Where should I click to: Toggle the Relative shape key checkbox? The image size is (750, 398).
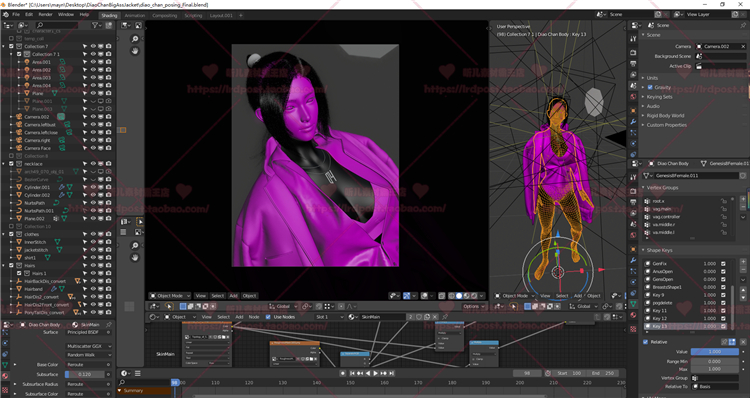pyautogui.click(x=646, y=342)
